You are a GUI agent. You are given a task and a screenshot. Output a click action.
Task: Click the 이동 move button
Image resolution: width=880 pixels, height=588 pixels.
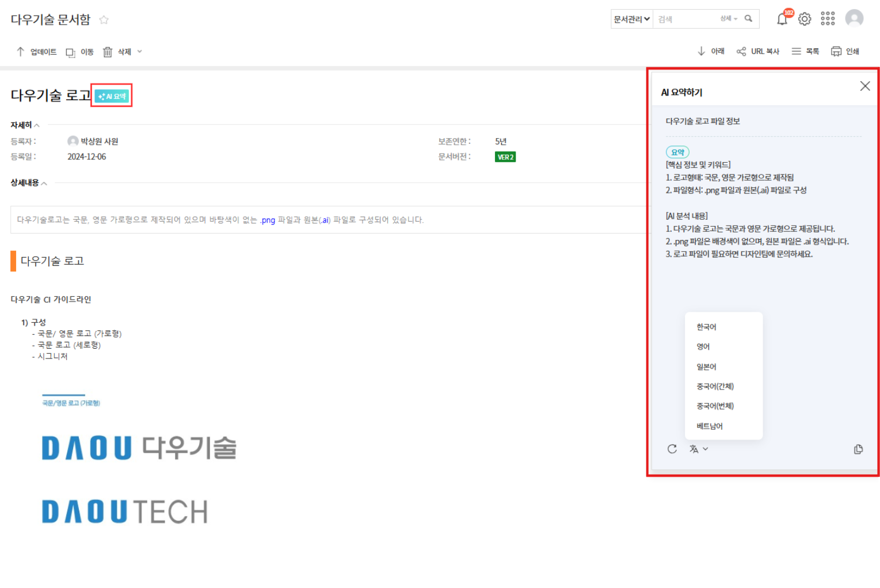tap(79, 52)
